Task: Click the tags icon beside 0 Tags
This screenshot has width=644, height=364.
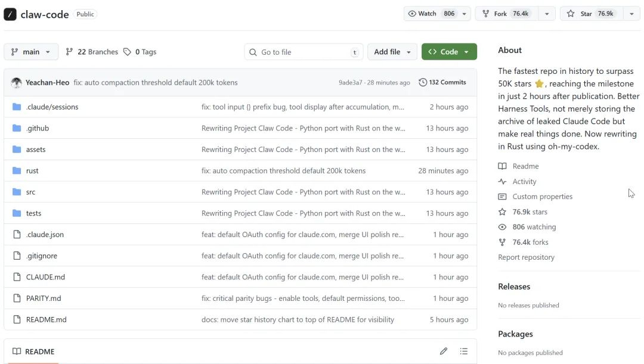Action: pyautogui.click(x=127, y=52)
